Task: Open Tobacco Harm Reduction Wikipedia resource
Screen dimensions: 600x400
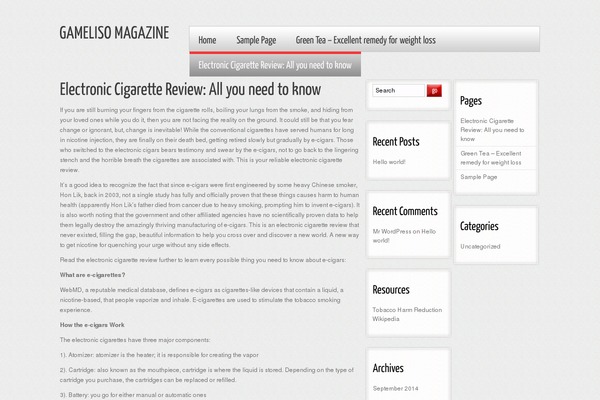Action: tap(407, 314)
